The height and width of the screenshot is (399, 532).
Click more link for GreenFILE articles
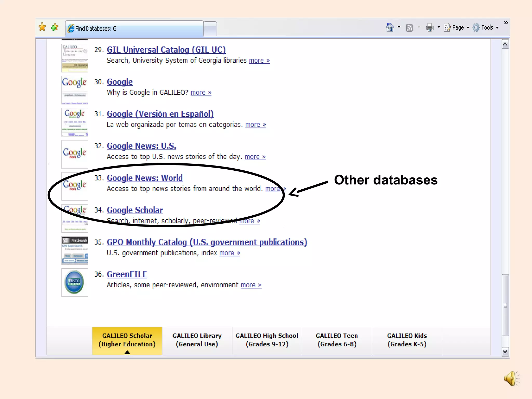(251, 285)
